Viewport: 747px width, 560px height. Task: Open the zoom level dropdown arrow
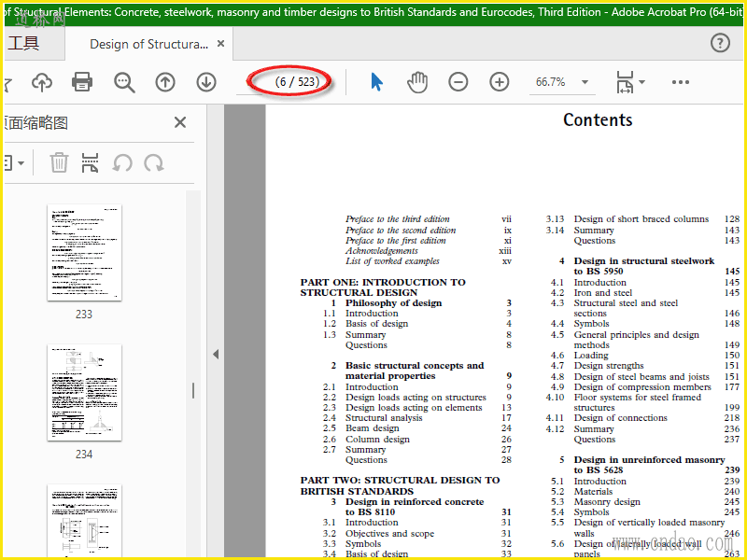tap(585, 82)
